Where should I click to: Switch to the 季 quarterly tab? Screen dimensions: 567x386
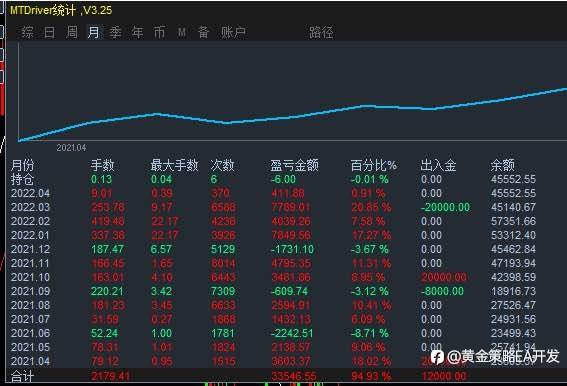point(115,33)
